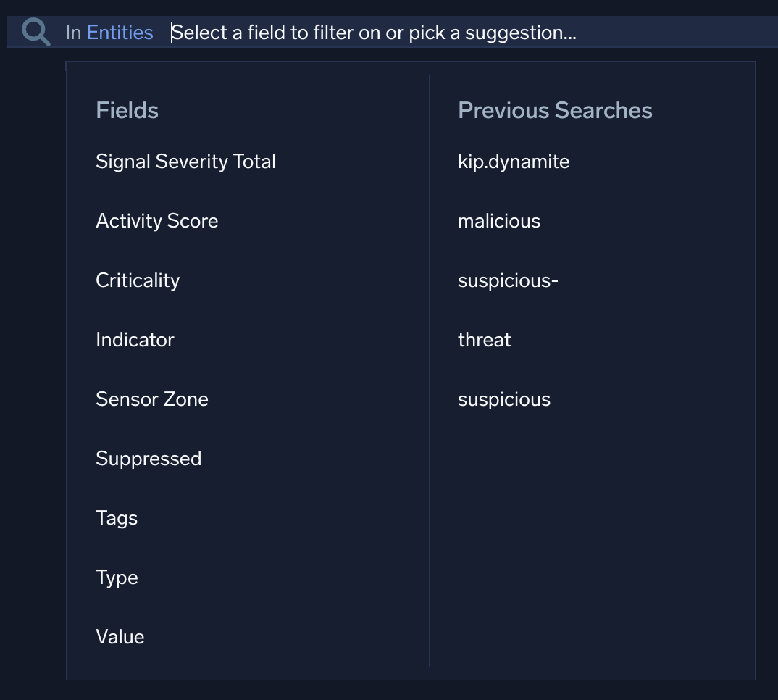Filter on the Criticality field
Image resolution: width=778 pixels, height=700 pixels.
pyautogui.click(x=137, y=280)
